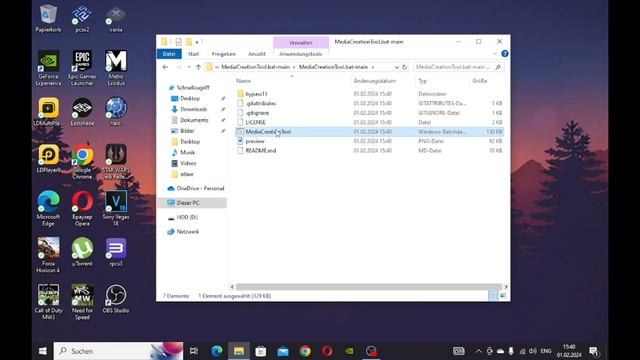The height and width of the screenshot is (360, 640).
Task: Open recent locations dropdown arrow
Action: 189,67
